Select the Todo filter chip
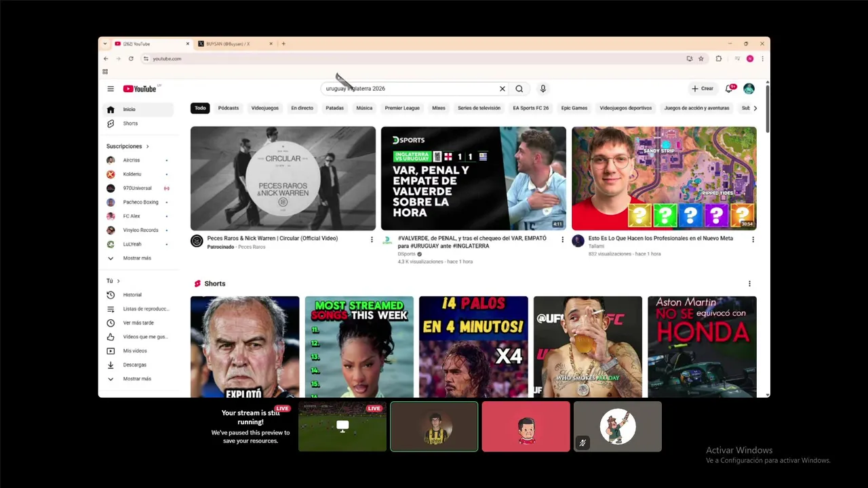The image size is (868, 488). point(200,108)
